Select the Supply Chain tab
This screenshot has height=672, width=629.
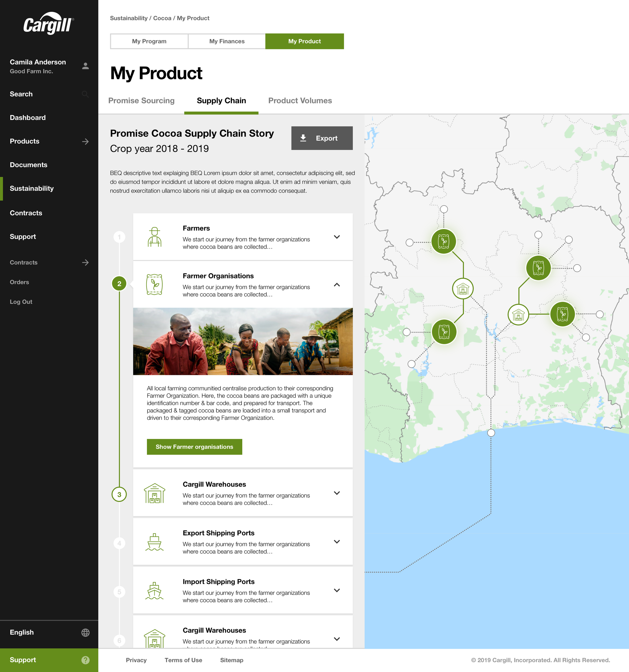click(221, 101)
